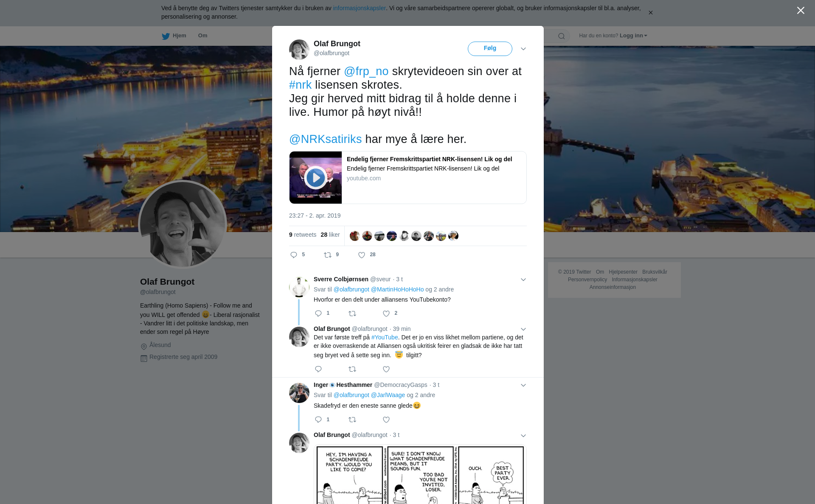Viewport: 815px width, 504px height.
Task: Click the 39 min timestamp on Olaf's reply
Action: tap(402, 329)
